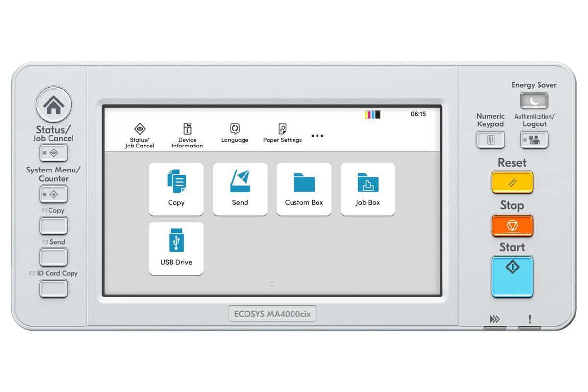Image resolution: width=588 pixels, height=392 pixels.
Task: Hit the yellow Reset key
Action: pos(513,182)
